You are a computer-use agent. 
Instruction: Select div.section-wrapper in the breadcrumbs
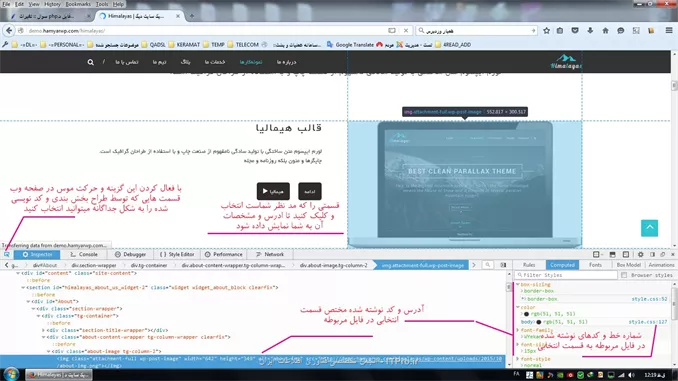(94, 265)
